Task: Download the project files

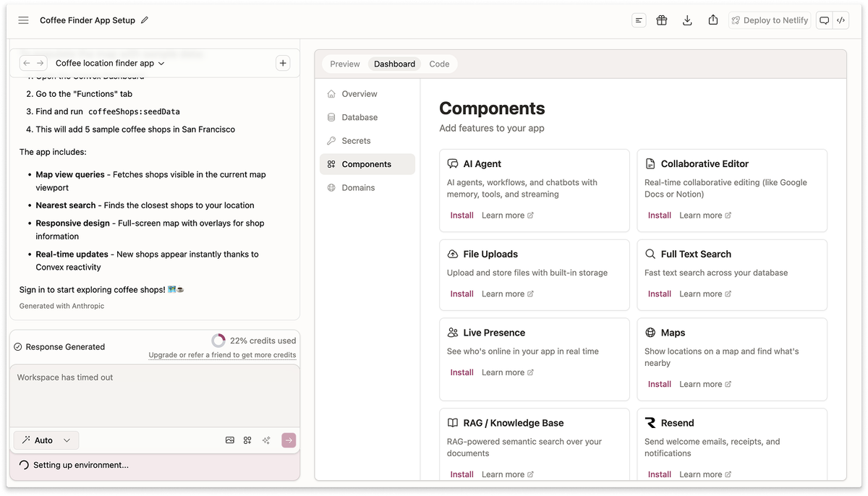Action: coord(686,20)
